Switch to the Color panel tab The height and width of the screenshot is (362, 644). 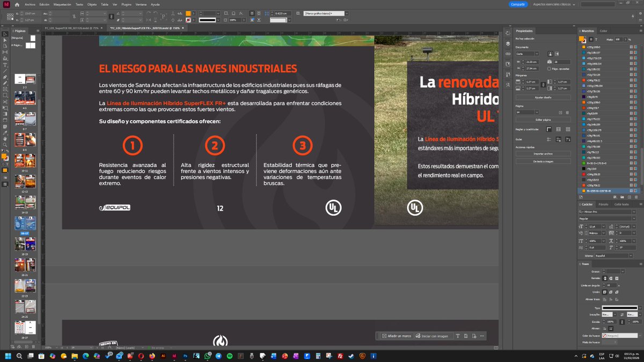click(604, 31)
